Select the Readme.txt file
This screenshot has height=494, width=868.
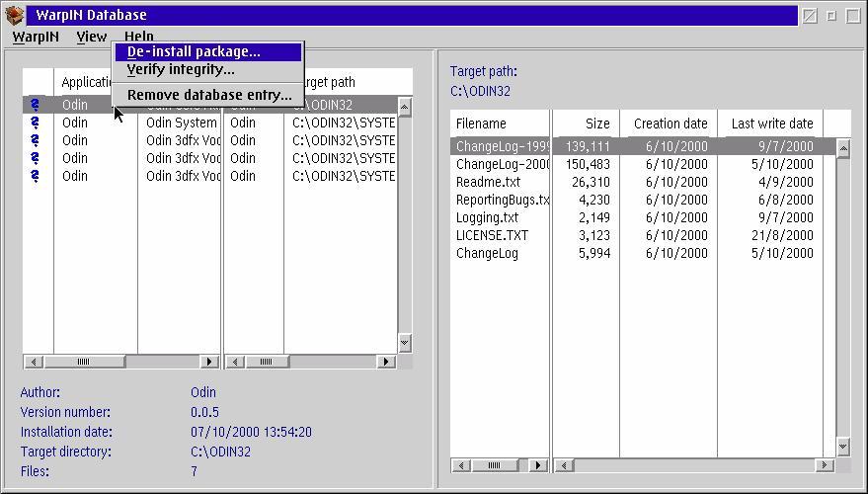coord(488,182)
